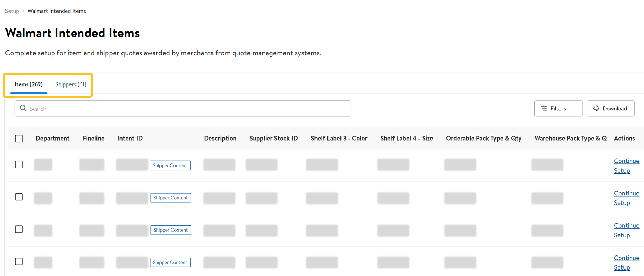This screenshot has width=644, height=276.
Task: Open the Filters button
Action: click(558, 108)
